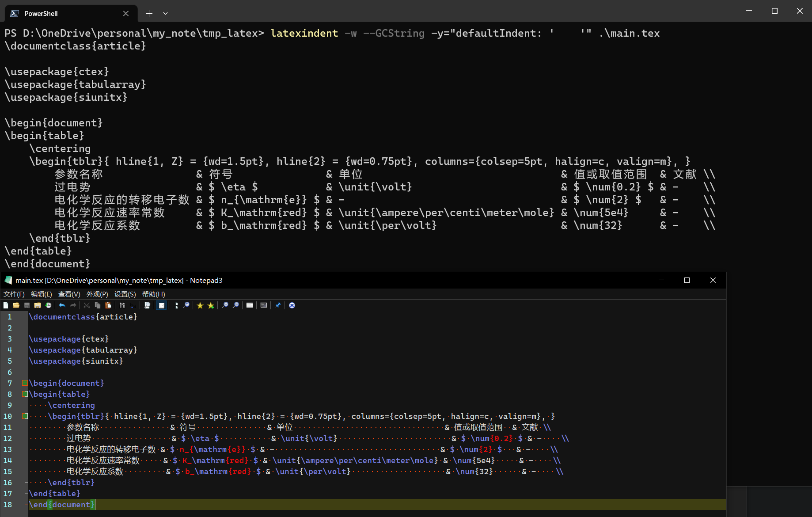Toggle visible whitespace marks button
This screenshot has height=517, width=812.
tap(176, 305)
